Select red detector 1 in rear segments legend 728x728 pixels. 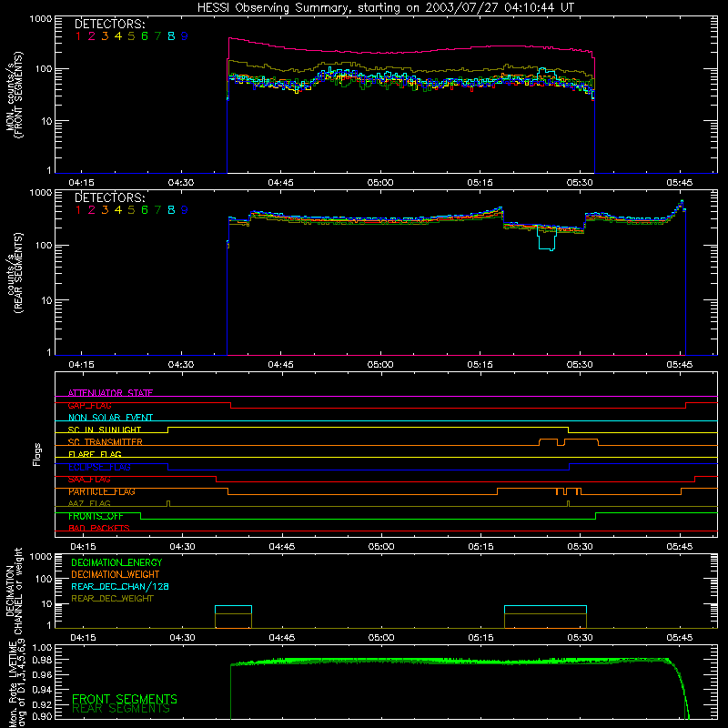point(78,210)
